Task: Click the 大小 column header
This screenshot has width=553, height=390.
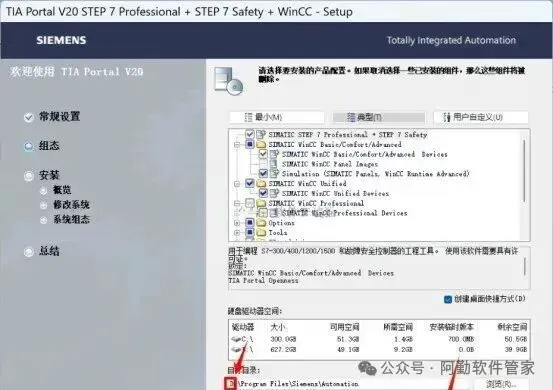Action: point(278,327)
